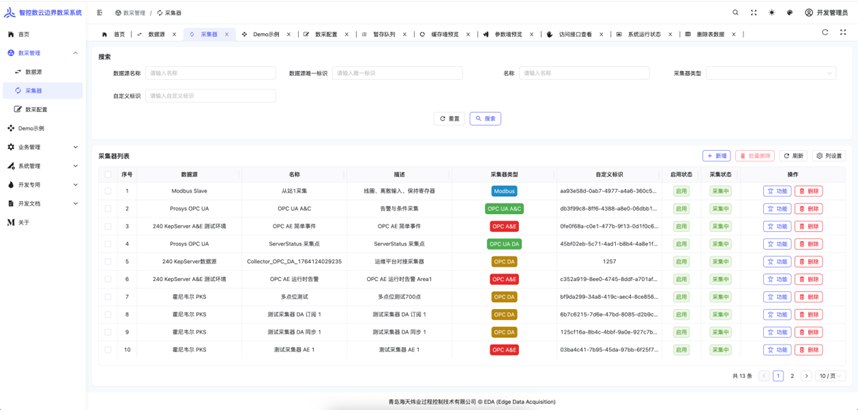The image size is (858, 410).
Task: Switch to the 首页 tab
Action: tap(114, 34)
